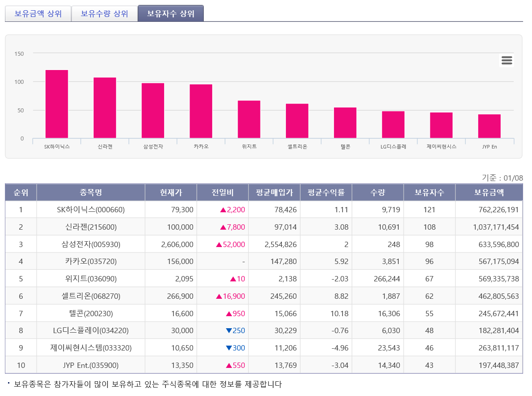Screen dimensions: 532x396
Task: Click the 평균수익률 column header
Action: click(326, 192)
